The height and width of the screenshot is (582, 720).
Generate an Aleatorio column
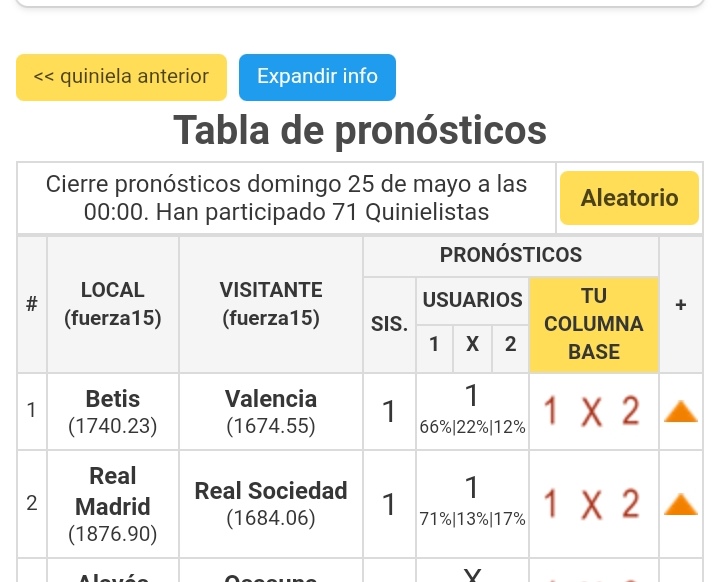point(629,198)
